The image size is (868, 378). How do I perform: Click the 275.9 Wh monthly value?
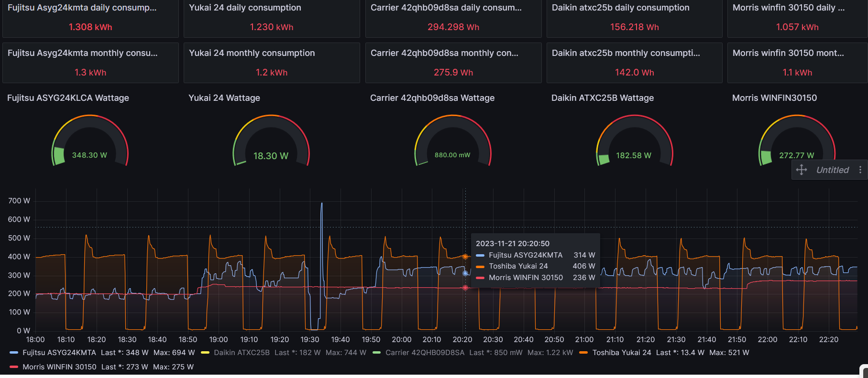pos(453,73)
